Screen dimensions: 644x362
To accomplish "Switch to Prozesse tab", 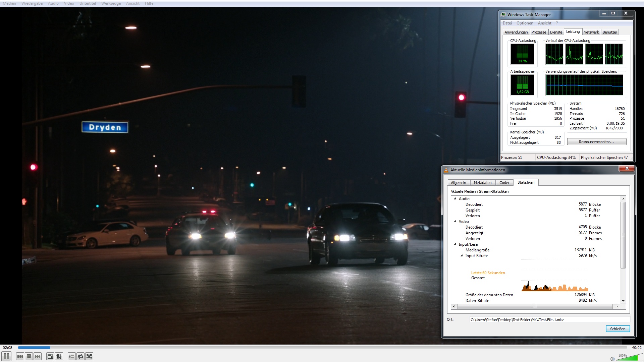I will [x=539, y=32].
